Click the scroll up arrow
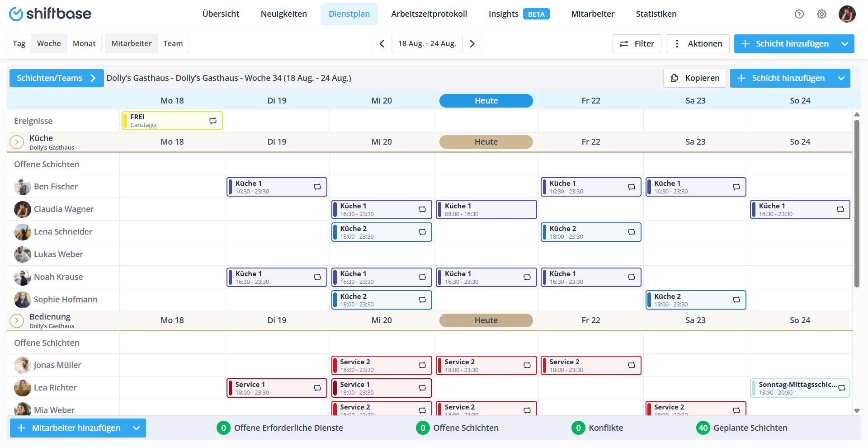Screen dimensions: 868x447 (857, 114)
